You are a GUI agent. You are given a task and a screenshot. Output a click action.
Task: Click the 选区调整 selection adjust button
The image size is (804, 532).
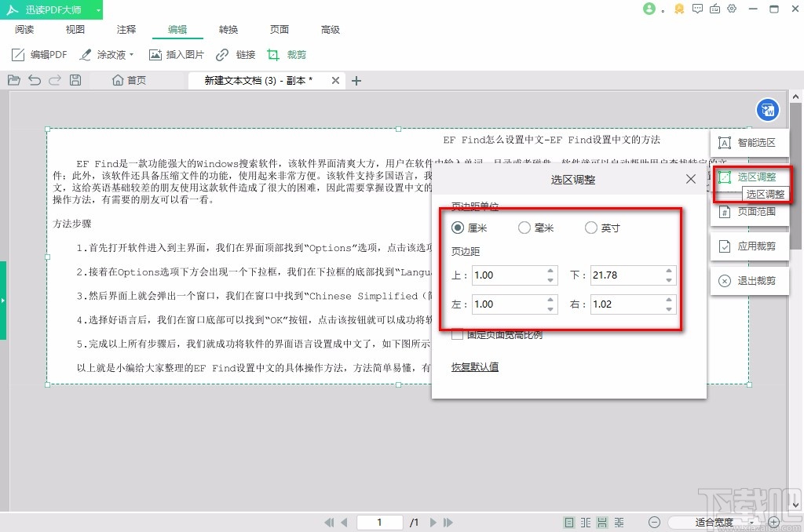click(749, 177)
